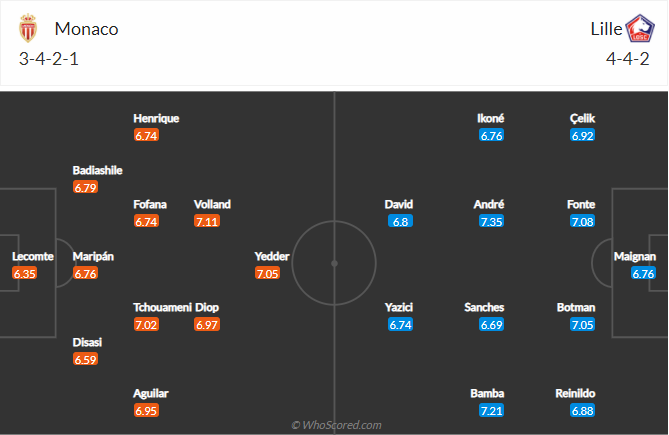Open Tchouameni's player name
This screenshot has width=669, height=435.
(x=162, y=307)
